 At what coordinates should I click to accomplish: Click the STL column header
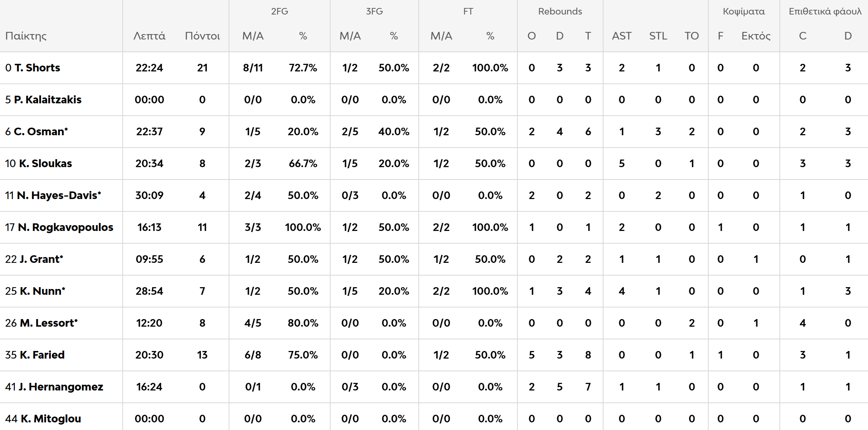pyautogui.click(x=658, y=36)
